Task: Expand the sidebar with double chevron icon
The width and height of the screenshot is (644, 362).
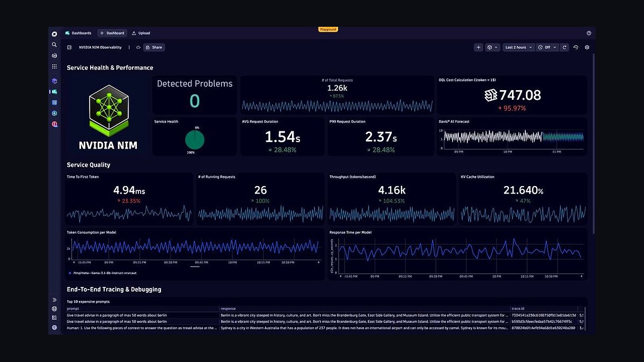Action: pos(54,300)
